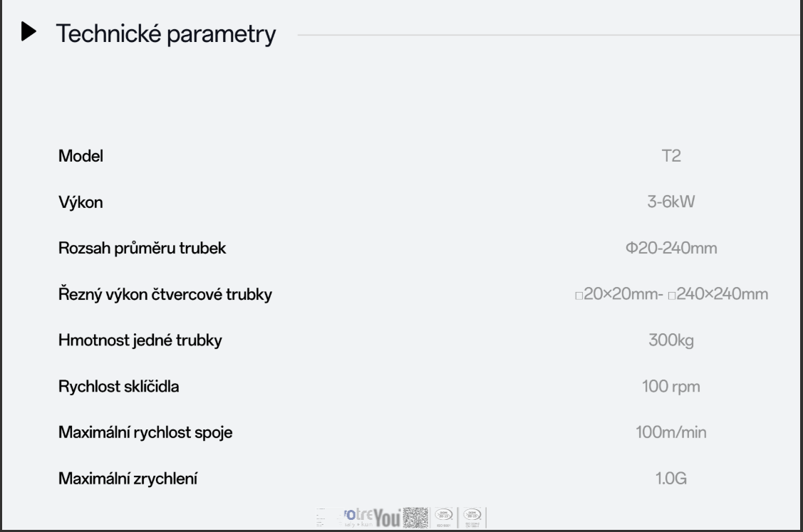Image resolution: width=803 pixels, height=532 pixels.
Task: Click the Φ20-240mm diameter value
Action: [x=671, y=249]
